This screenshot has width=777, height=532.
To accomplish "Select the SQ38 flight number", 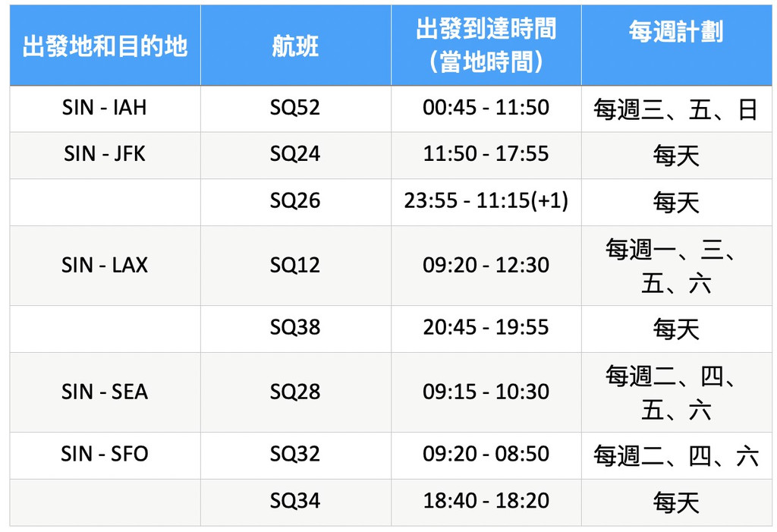I will tap(295, 327).
